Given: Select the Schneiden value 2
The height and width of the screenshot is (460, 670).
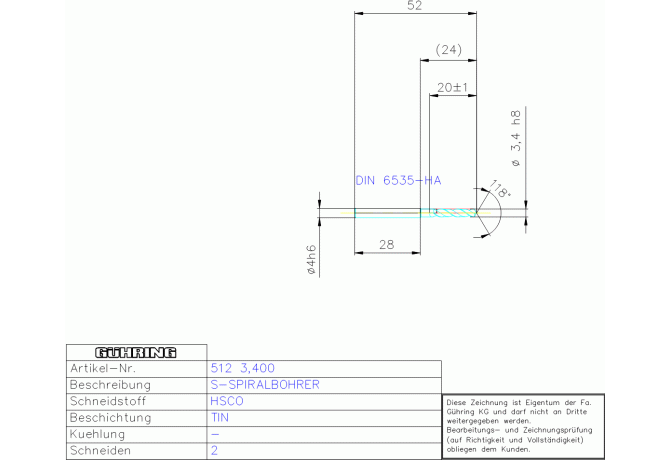Looking at the screenshot, I should [x=214, y=452].
